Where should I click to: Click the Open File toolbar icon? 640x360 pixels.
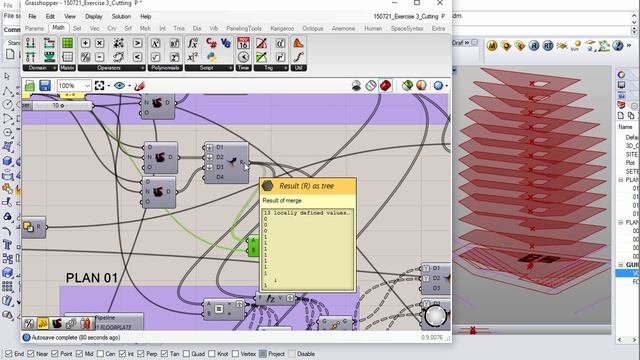30,86
